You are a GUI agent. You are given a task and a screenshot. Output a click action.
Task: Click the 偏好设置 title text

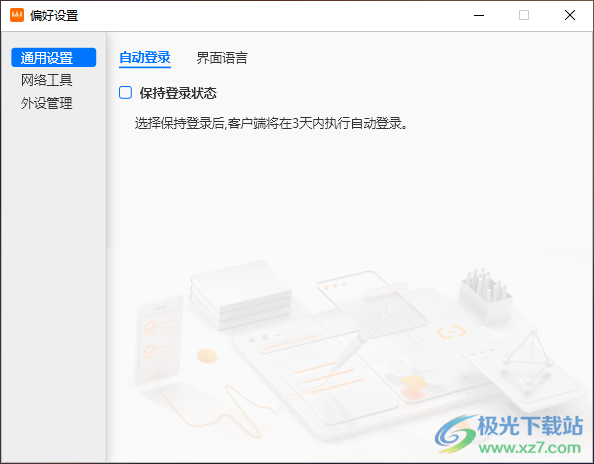pos(54,16)
